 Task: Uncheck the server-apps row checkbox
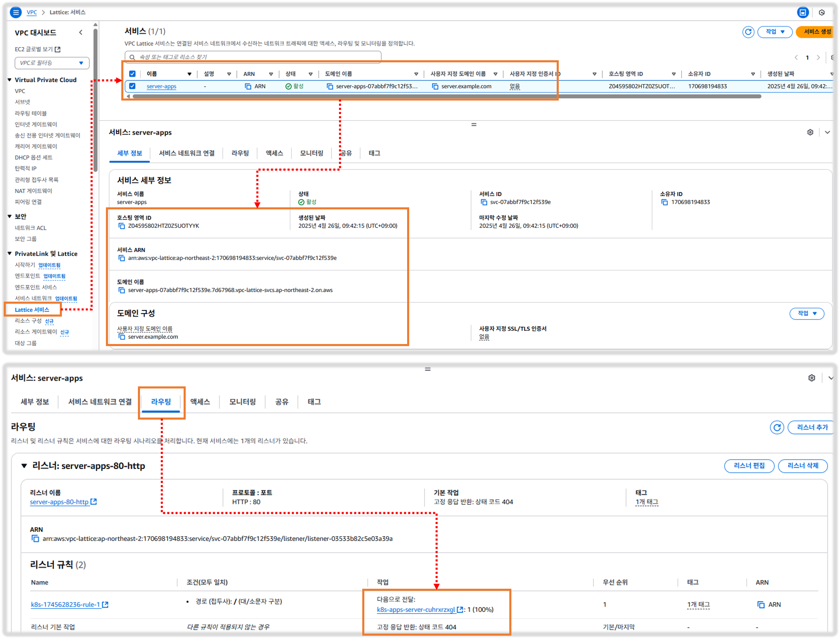132,86
